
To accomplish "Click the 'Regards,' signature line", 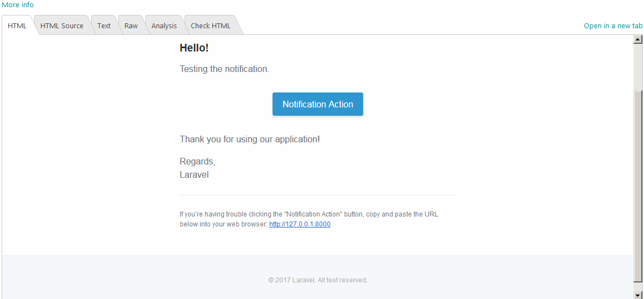I will click(x=197, y=162).
